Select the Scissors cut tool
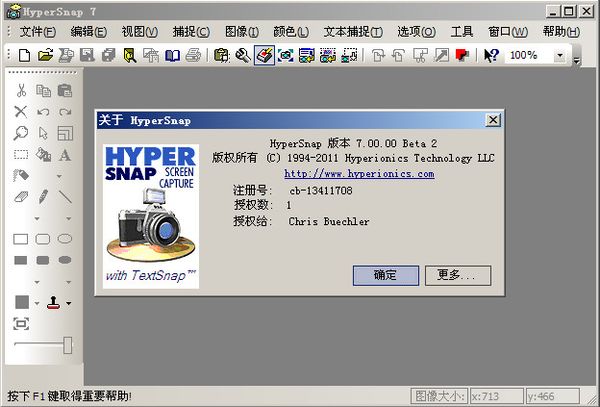Screen dimensions: 600x407 click(x=21, y=90)
